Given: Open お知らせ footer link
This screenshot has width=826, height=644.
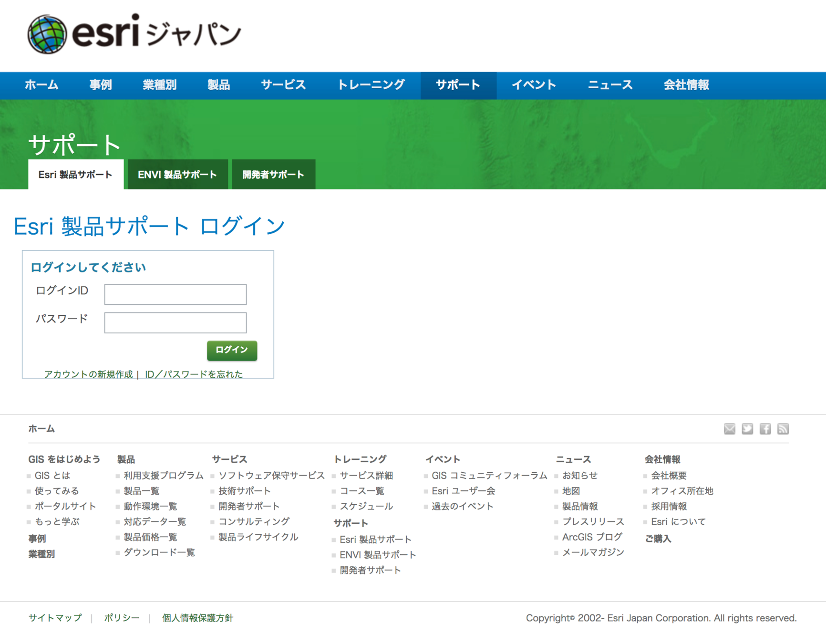Looking at the screenshot, I should pyautogui.click(x=579, y=476).
